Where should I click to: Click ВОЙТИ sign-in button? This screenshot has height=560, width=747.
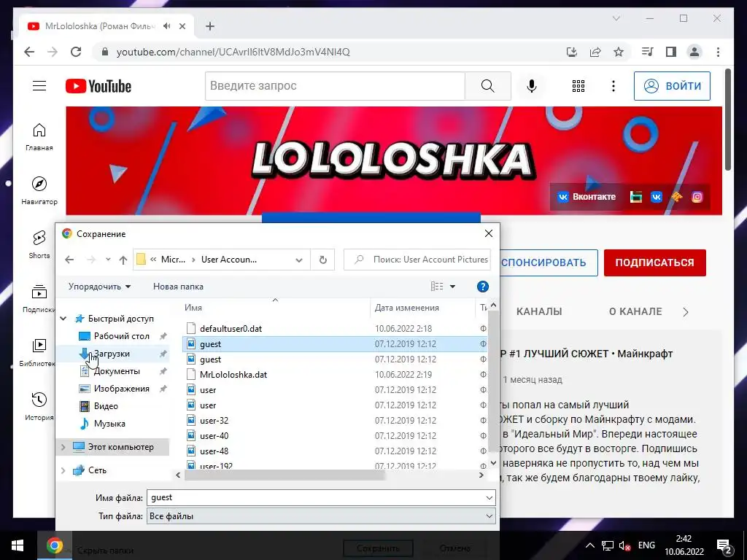[x=672, y=86]
